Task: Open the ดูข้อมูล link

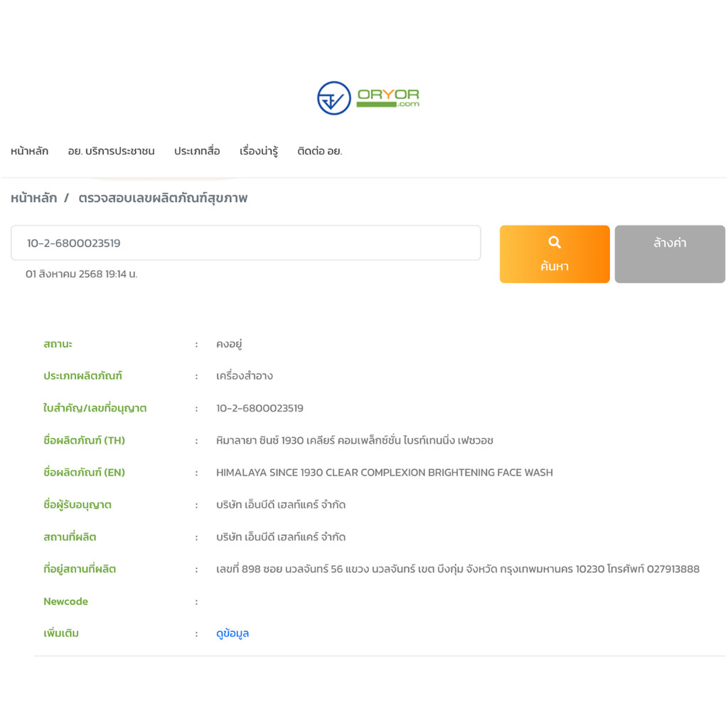Action: point(232,633)
